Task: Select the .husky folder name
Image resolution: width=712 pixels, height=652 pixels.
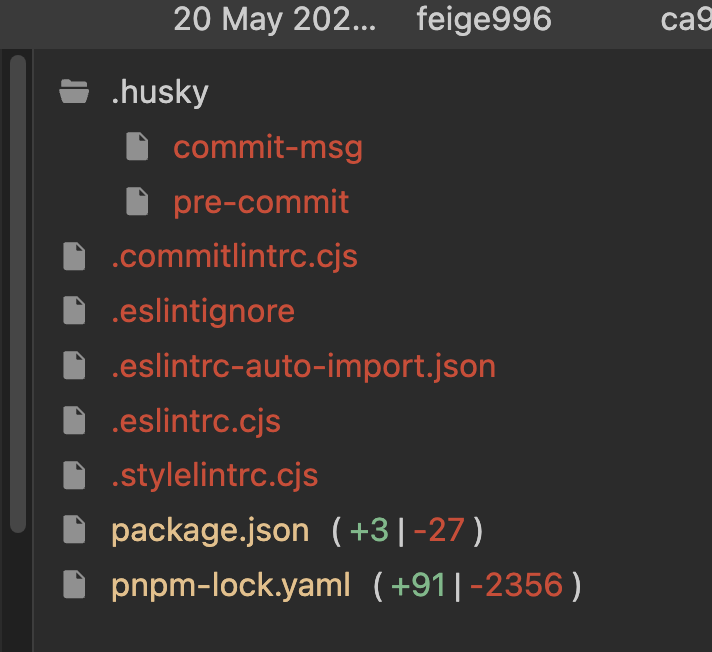Action: [x=160, y=93]
